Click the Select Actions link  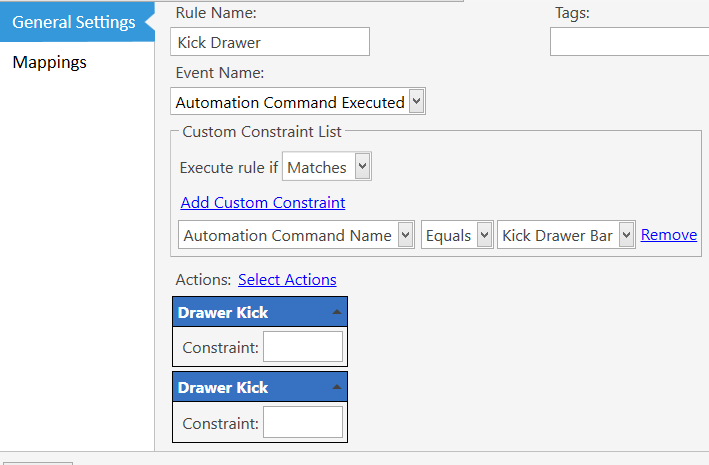[287, 280]
